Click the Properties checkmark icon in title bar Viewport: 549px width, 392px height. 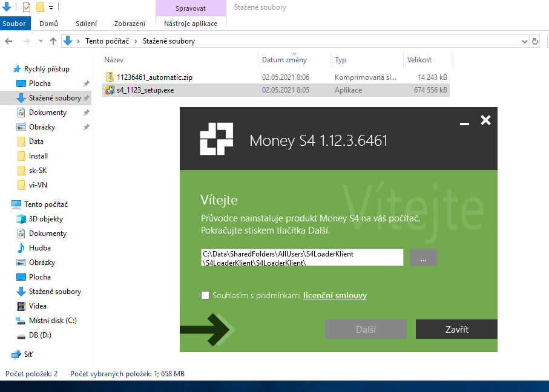coord(26,7)
